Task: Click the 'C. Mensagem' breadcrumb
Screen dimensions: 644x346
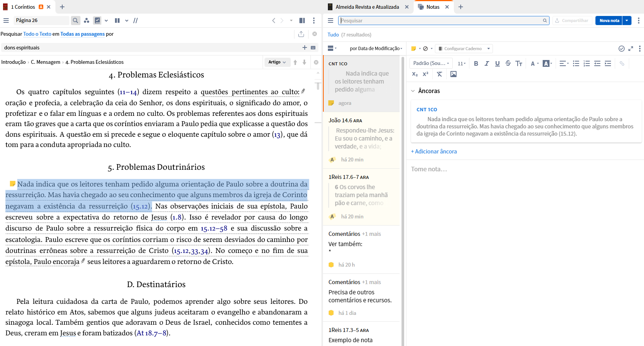Action: [x=46, y=62]
